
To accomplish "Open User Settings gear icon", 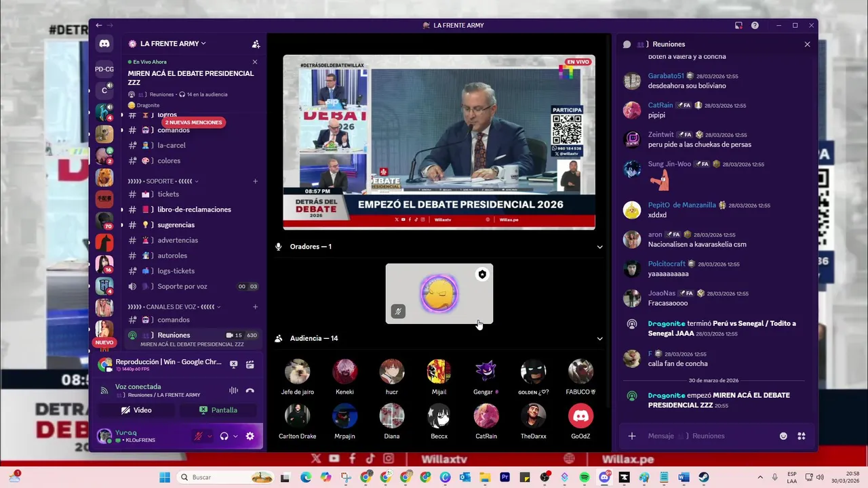I will [x=250, y=436].
